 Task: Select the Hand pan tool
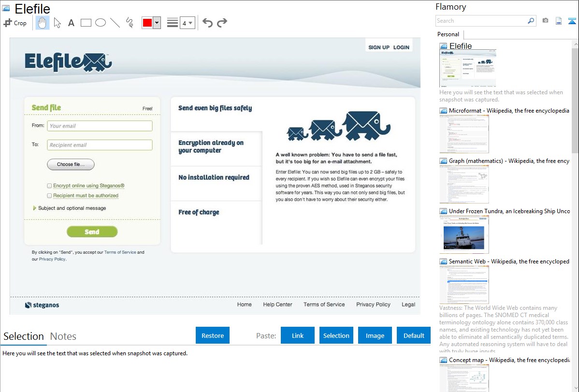click(42, 23)
